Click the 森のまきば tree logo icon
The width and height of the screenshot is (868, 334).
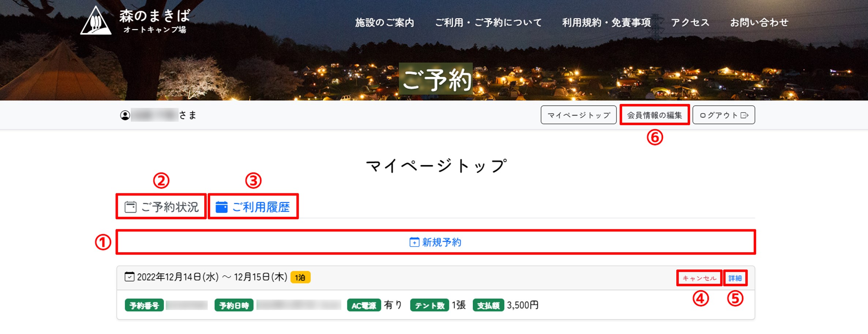tap(96, 21)
